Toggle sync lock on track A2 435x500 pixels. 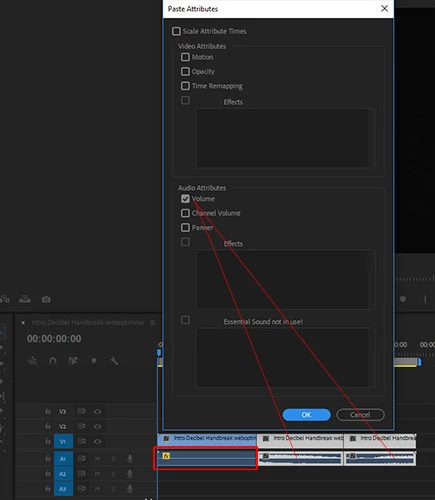[x=81, y=474]
